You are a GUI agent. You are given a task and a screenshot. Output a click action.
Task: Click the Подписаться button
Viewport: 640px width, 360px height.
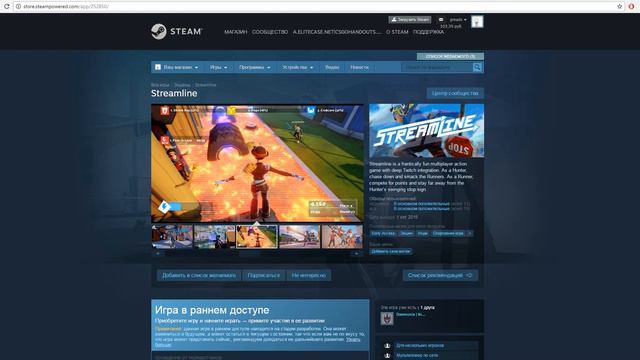pos(264,275)
